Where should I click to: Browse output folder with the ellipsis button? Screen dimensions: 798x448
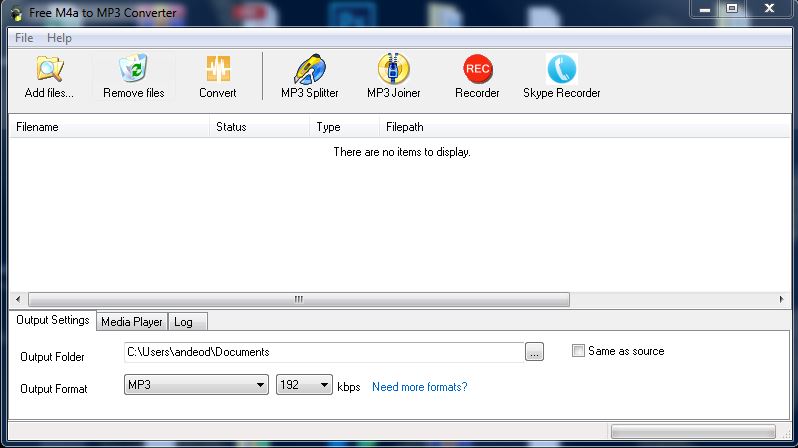coord(534,352)
